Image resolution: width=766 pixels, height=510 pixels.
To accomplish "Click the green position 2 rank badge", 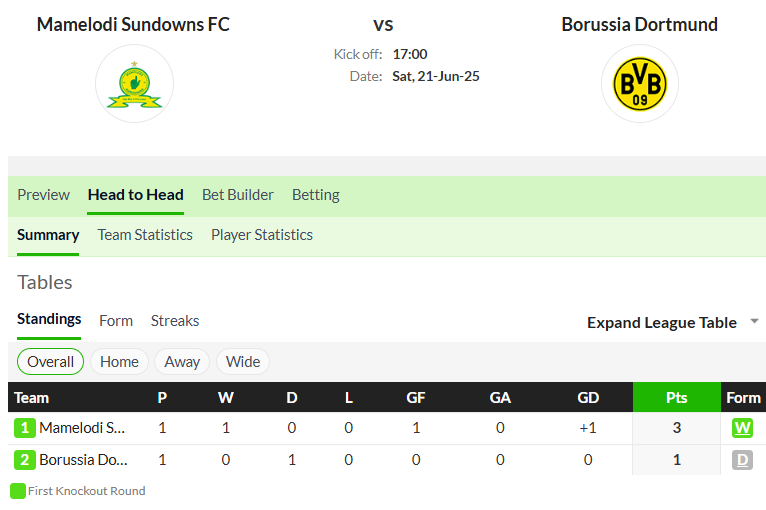I will 24,460.
